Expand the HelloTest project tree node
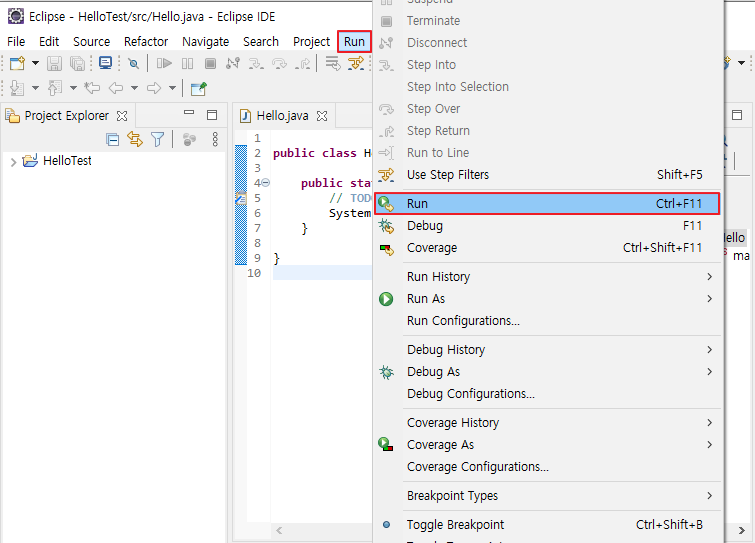This screenshot has width=755, height=543. [x=13, y=162]
